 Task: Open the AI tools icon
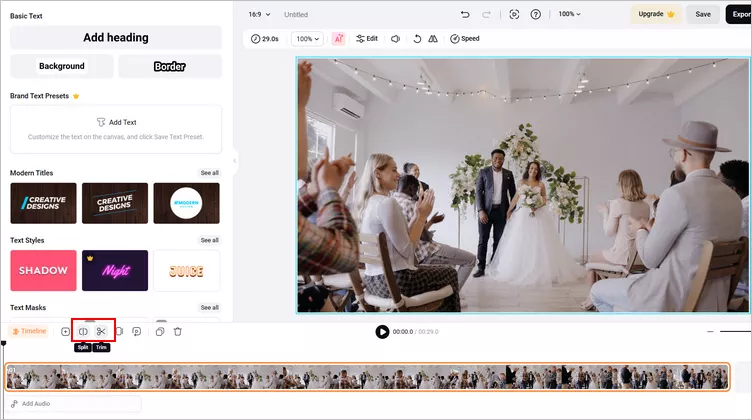339,39
